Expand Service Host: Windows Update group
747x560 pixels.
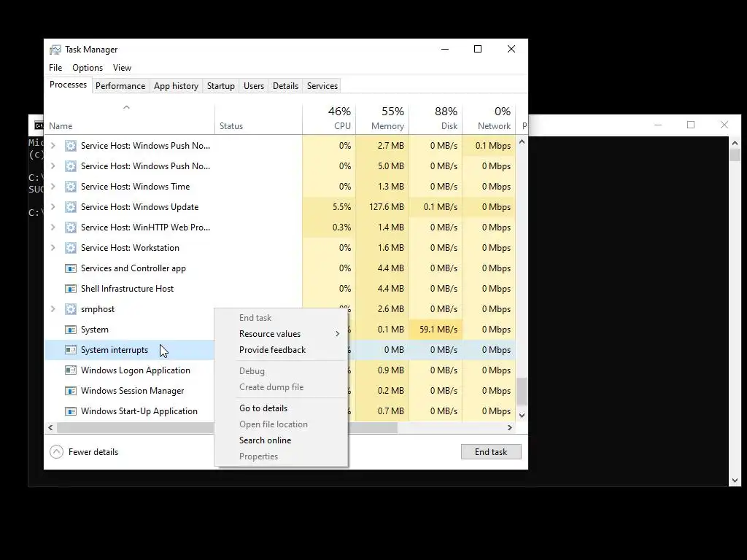(x=53, y=206)
